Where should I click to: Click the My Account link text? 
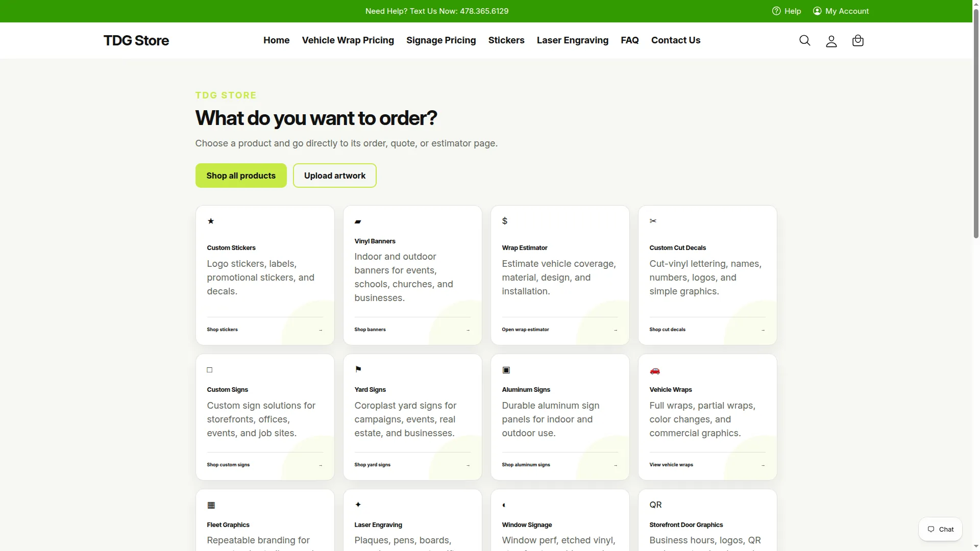pos(847,11)
